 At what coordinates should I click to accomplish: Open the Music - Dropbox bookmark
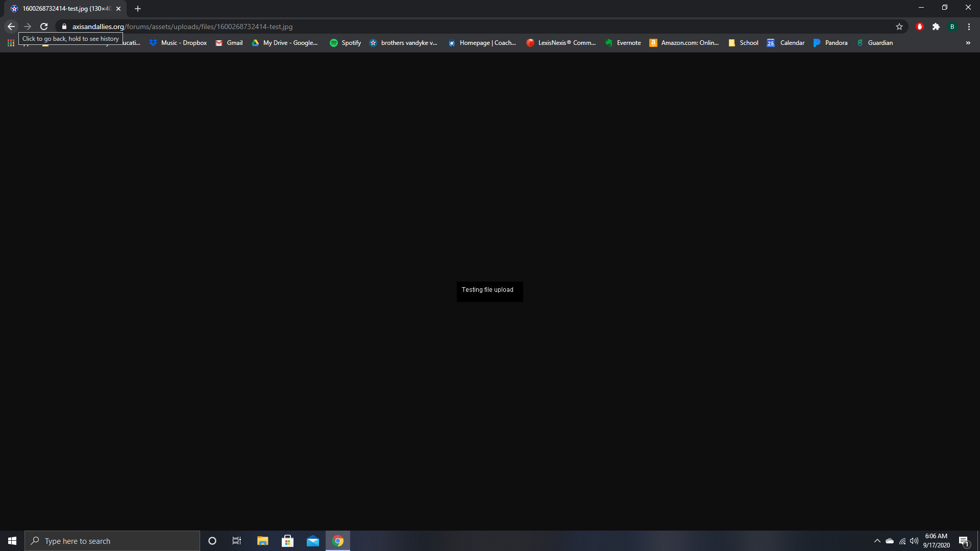tap(178, 43)
